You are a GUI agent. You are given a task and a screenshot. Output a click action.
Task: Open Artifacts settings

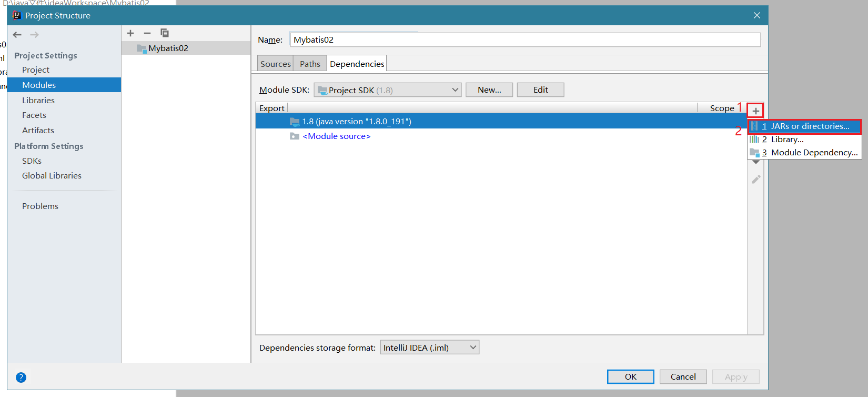click(x=38, y=130)
